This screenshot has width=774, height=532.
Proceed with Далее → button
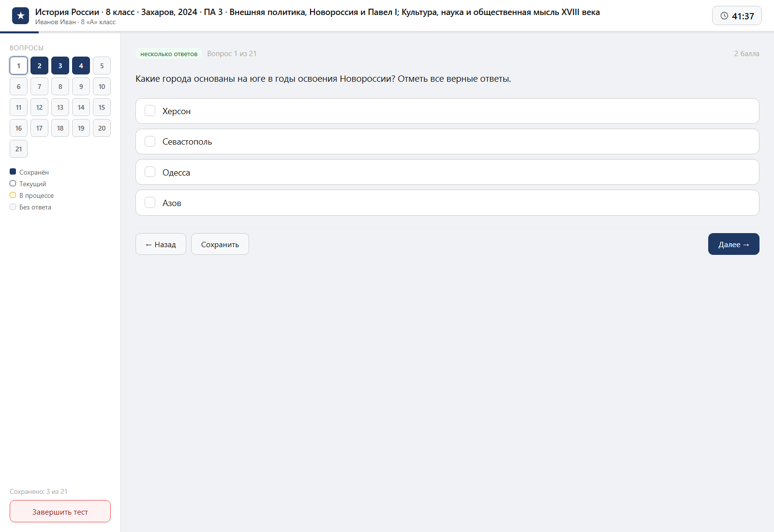pyautogui.click(x=734, y=244)
